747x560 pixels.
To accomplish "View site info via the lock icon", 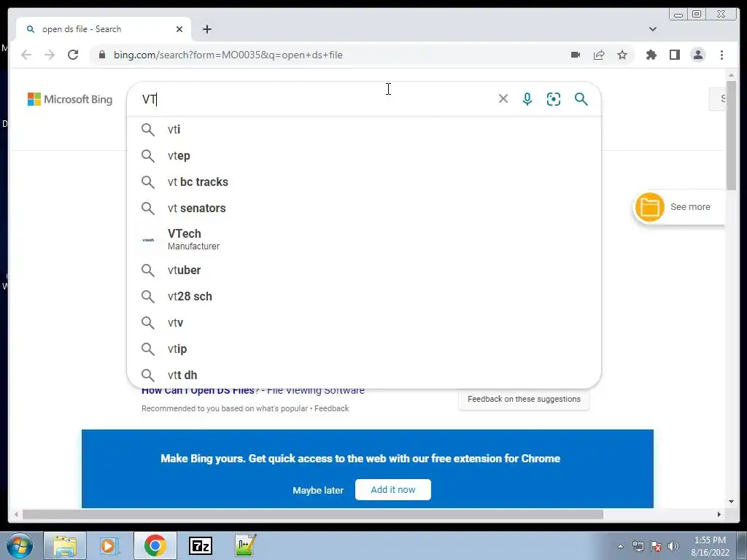I will [x=102, y=55].
